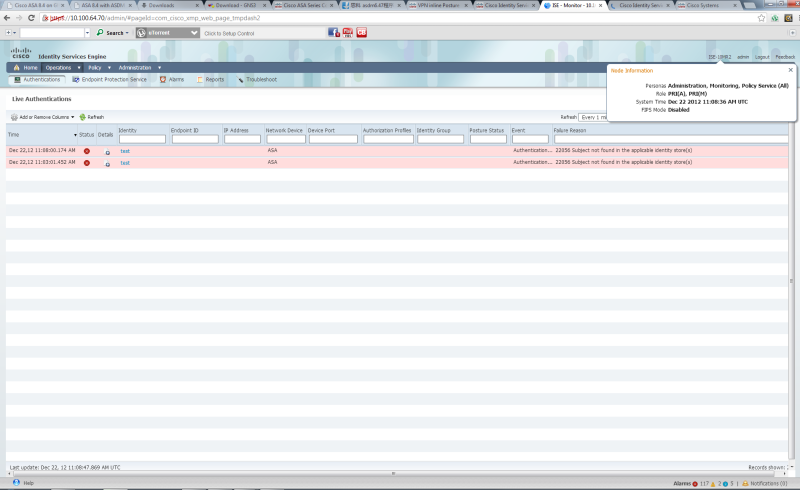Open details icon for 11:03:01.452 row
This screenshot has height=490, width=800.
tap(107, 163)
